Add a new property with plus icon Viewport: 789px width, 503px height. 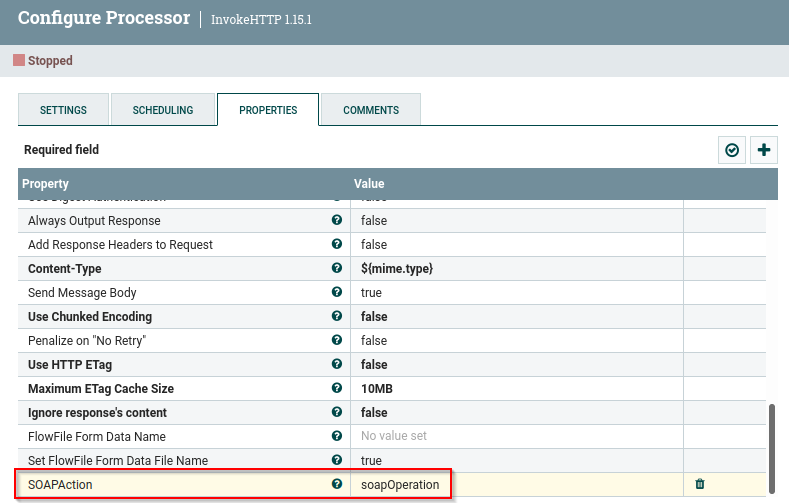(764, 150)
